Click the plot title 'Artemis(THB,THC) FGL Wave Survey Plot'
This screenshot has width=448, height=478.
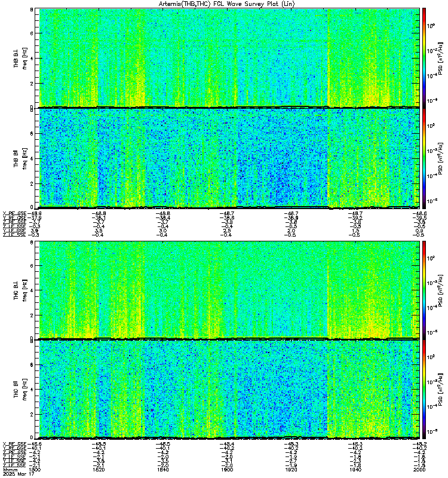tap(219, 4)
